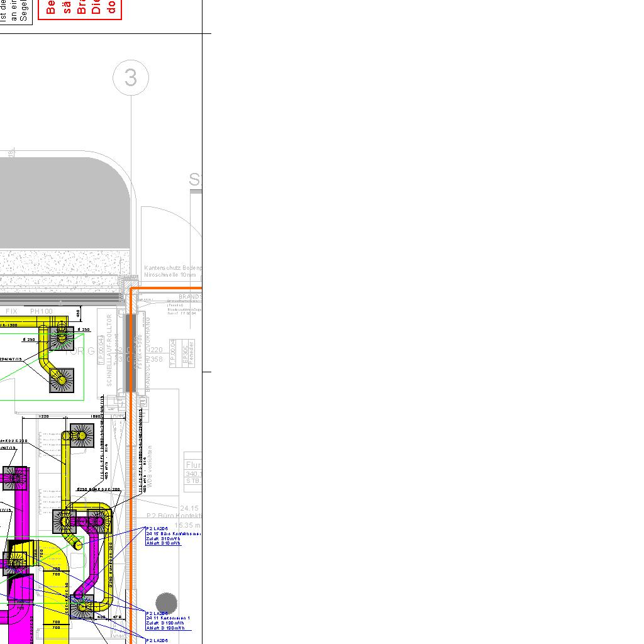
Task: Click the BRANDSCHUTZVORHANG vertical label
Action: [x=148, y=353]
